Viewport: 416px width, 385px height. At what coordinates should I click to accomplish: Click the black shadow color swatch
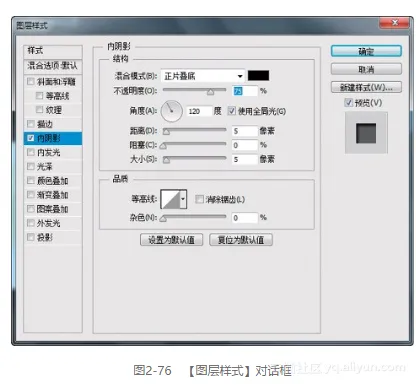click(258, 76)
